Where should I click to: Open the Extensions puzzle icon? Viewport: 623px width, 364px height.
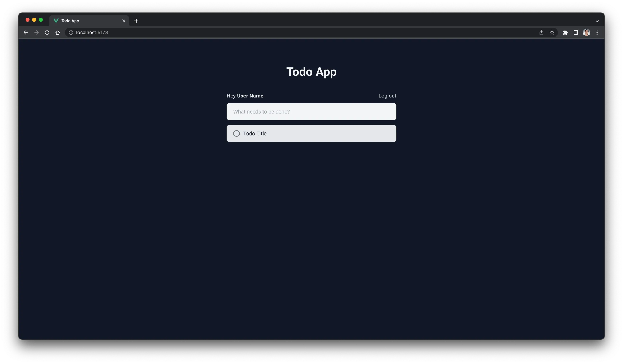[565, 33]
